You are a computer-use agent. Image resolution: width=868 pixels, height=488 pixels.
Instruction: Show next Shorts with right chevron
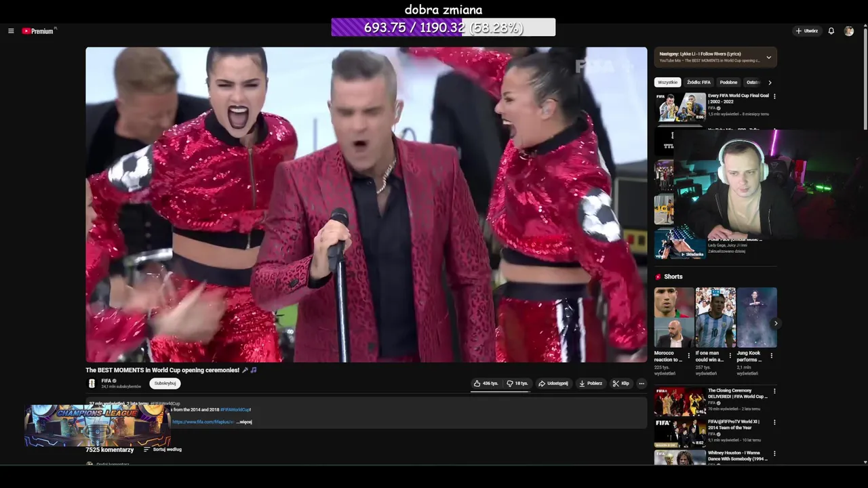coord(776,323)
